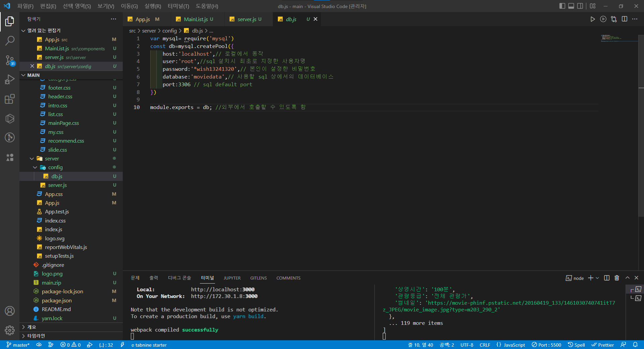This screenshot has height=349, width=644.
Task: Open editor More Actions ellipsis menu
Action: pyautogui.click(x=635, y=19)
